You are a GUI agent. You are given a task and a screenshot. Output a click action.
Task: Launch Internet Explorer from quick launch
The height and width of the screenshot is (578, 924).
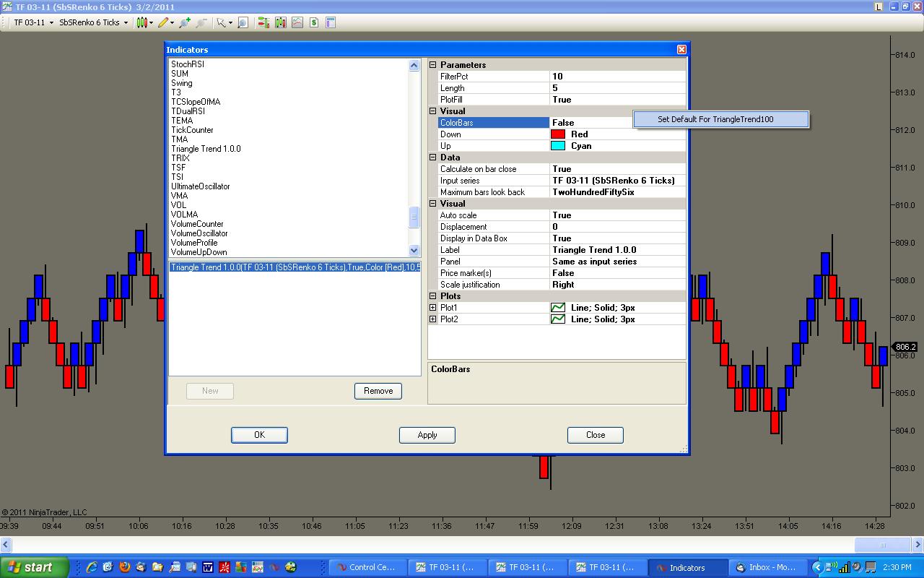pos(92,567)
